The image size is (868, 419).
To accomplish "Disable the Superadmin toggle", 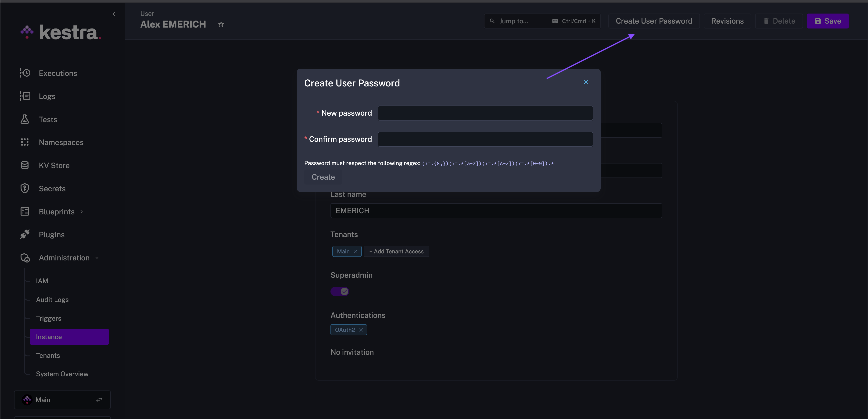I will pos(340,291).
